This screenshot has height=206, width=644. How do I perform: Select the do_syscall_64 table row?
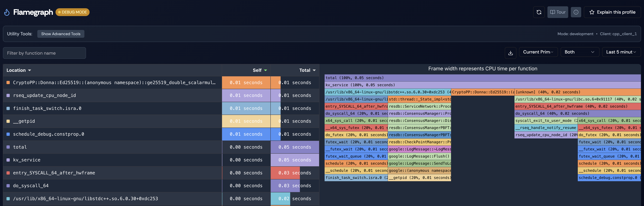tap(161, 186)
